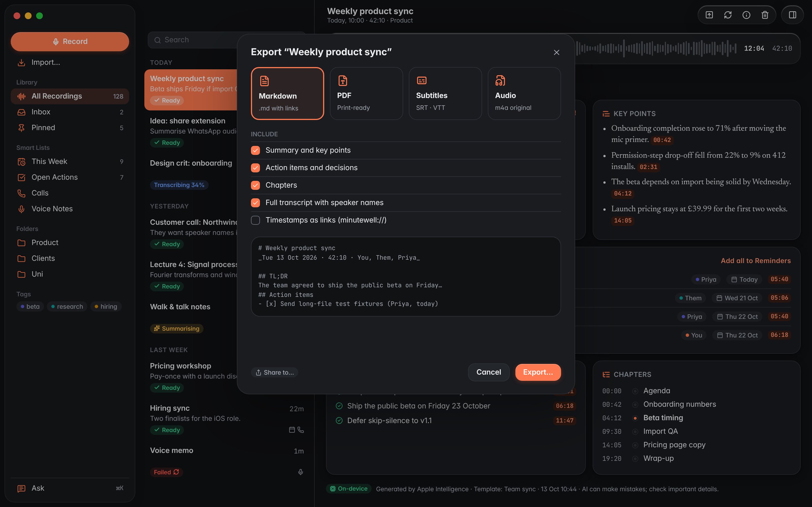Toggle the sidebar panel icon at top right
This screenshot has height=507, width=812.
point(793,15)
